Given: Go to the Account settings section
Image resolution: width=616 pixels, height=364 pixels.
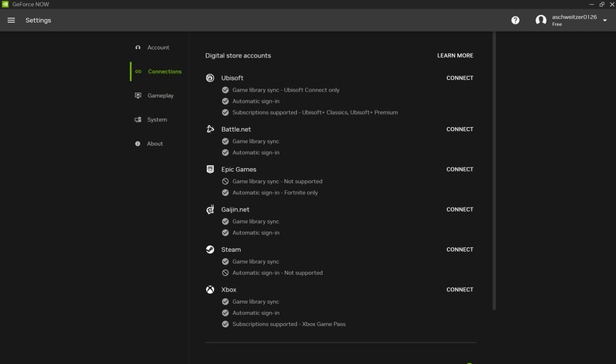Looking at the screenshot, I should point(158,47).
